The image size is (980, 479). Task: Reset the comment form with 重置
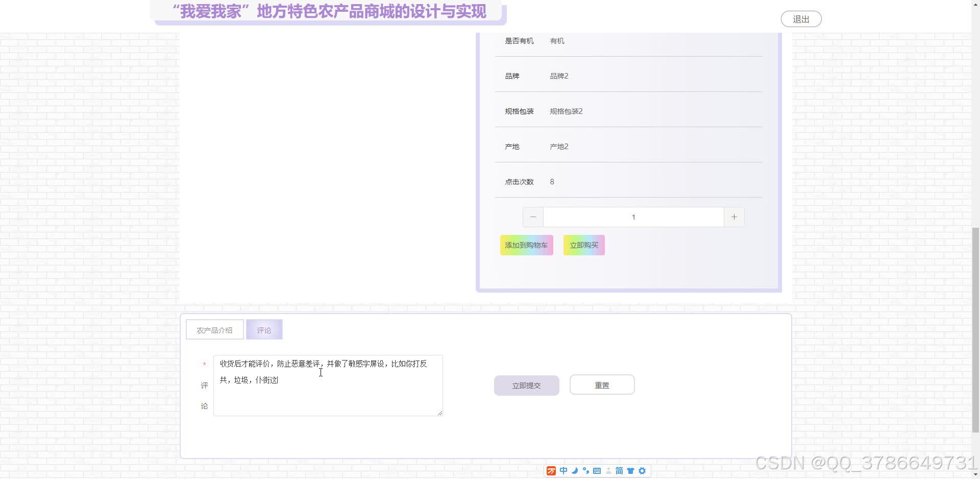[602, 385]
